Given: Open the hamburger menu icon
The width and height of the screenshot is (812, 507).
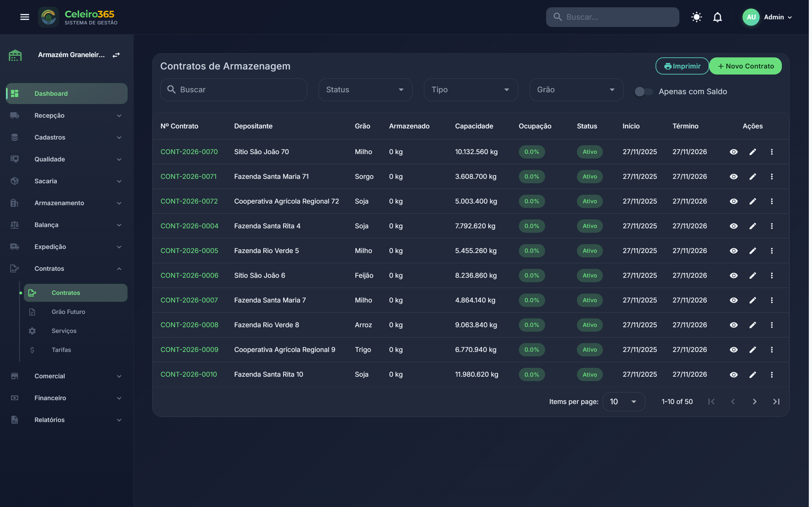Looking at the screenshot, I should click(x=24, y=17).
